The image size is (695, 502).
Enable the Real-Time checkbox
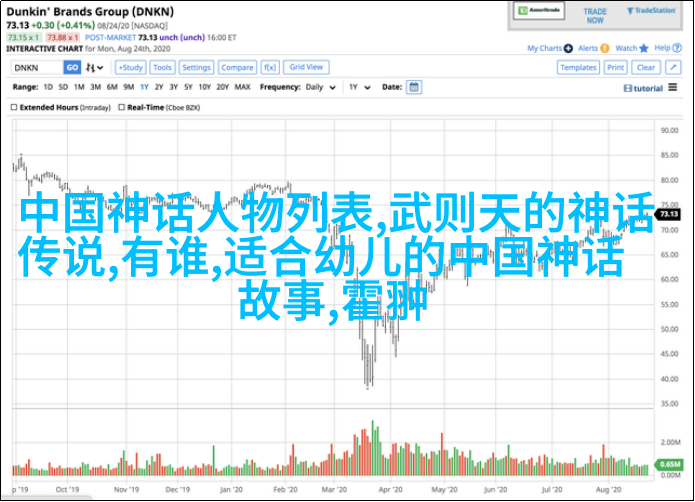[x=121, y=107]
